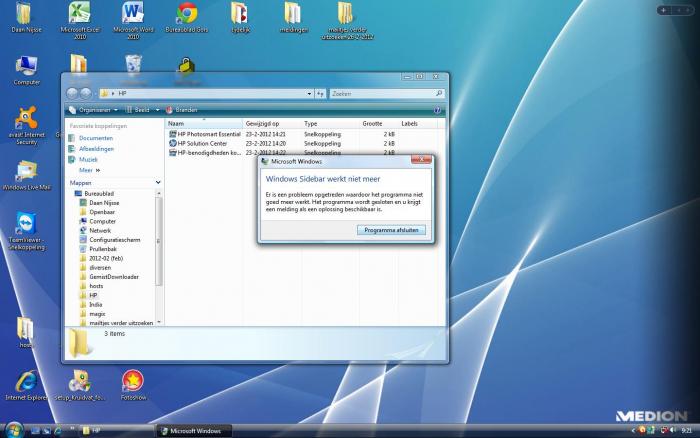Click the Labels column header

[x=417, y=123]
